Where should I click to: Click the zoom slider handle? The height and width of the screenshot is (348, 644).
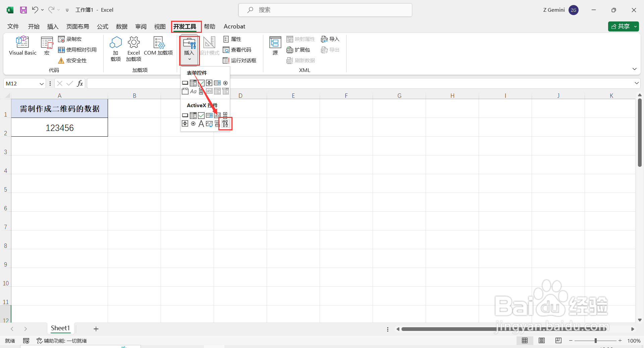click(596, 341)
